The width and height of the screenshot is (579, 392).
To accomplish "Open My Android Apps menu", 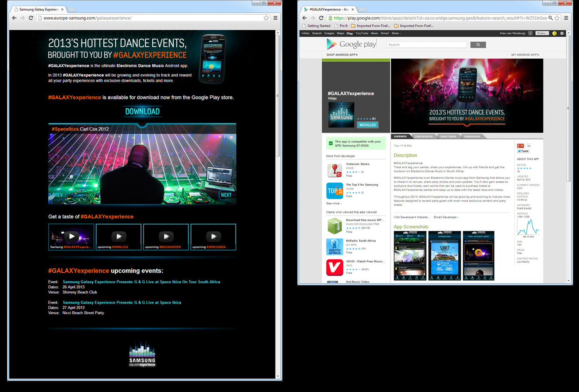I will [525, 55].
